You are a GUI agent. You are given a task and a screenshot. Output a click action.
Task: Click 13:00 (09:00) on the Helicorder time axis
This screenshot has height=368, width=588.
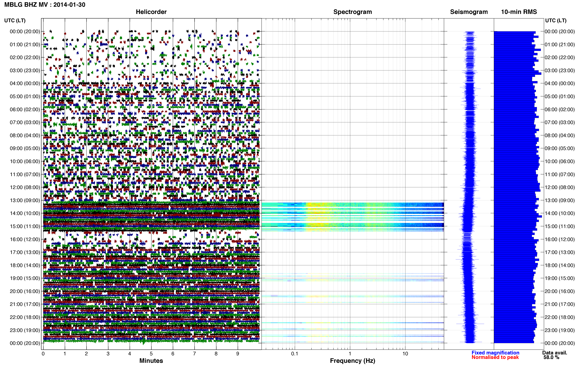tap(25, 200)
